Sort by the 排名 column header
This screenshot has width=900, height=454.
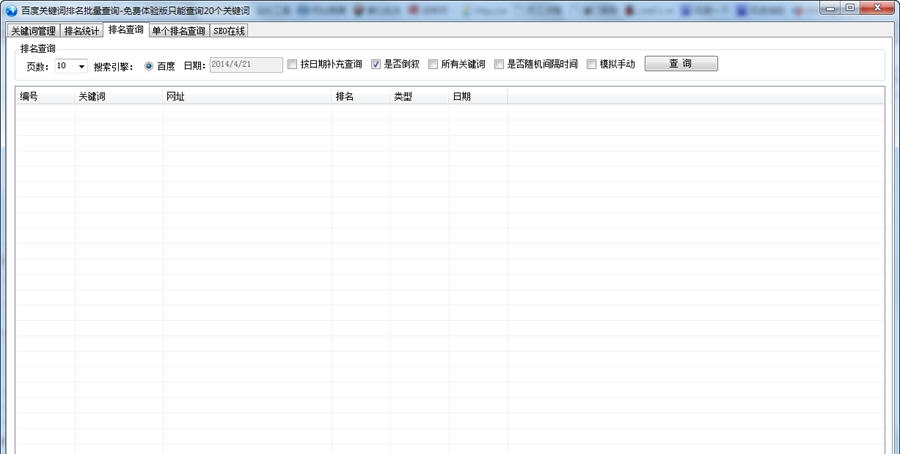[361, 96]
